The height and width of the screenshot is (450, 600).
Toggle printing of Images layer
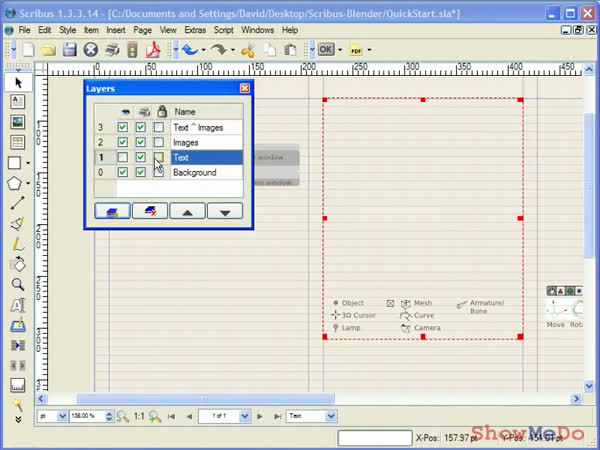tap(141, 142)
